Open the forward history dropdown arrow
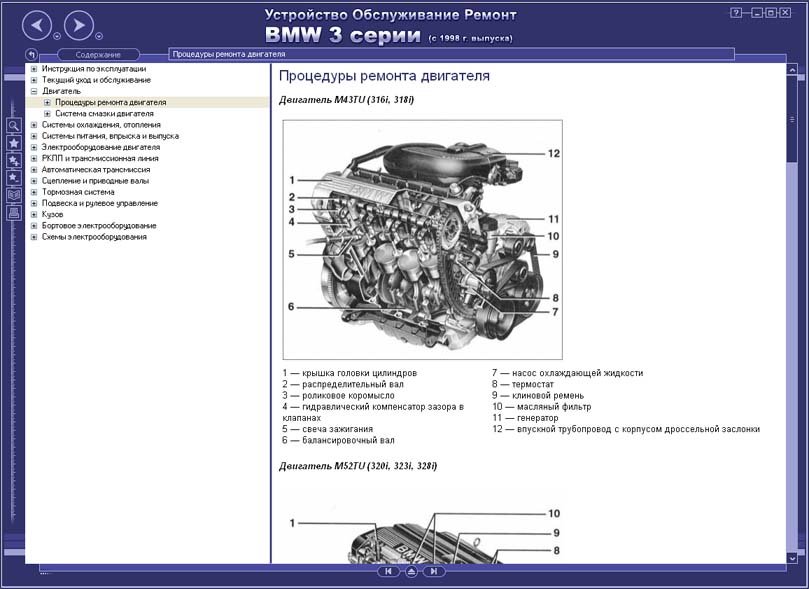The image size is (809, 589). tap(99, 37)
